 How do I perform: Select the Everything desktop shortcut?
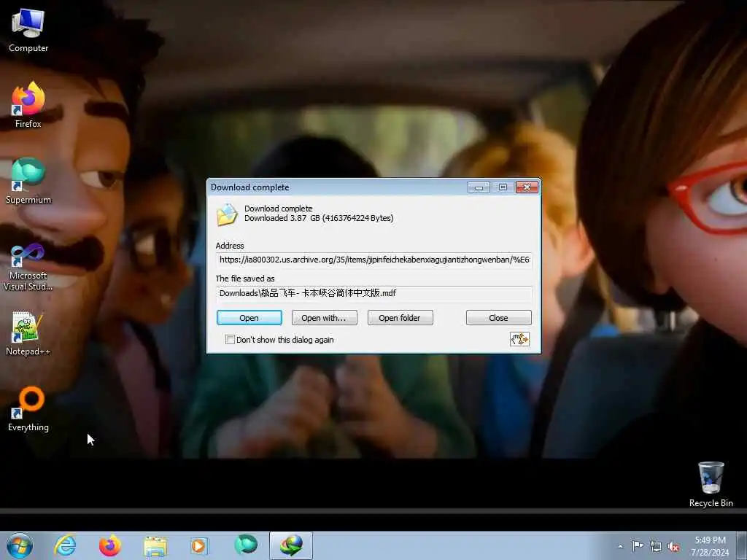click(28, 408)
